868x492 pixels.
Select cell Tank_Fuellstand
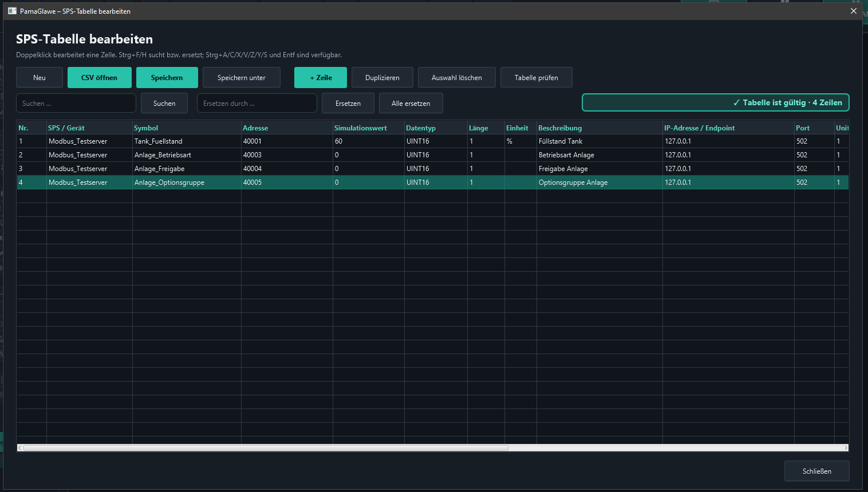click(187, 141)
